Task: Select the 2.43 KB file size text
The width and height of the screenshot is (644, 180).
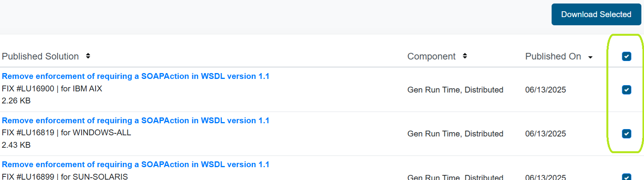Action: (16, 145)
